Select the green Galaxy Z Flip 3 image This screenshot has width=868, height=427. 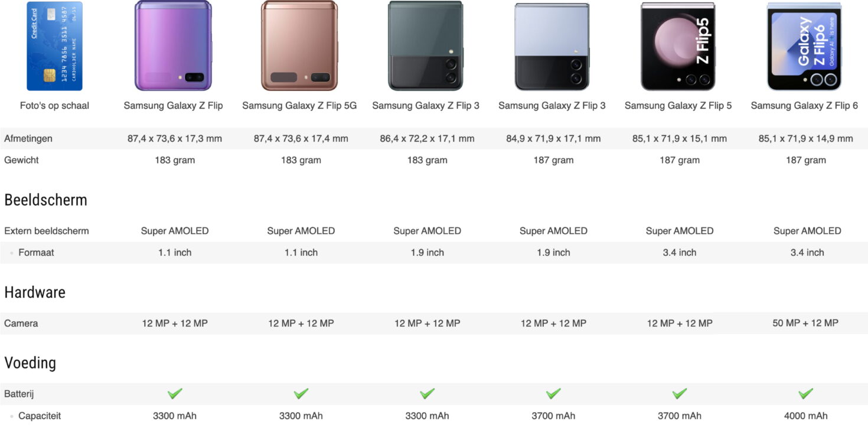pos(425,46)
